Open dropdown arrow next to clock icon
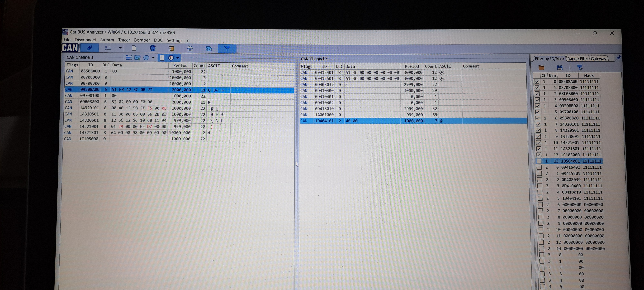 (178, 58)
